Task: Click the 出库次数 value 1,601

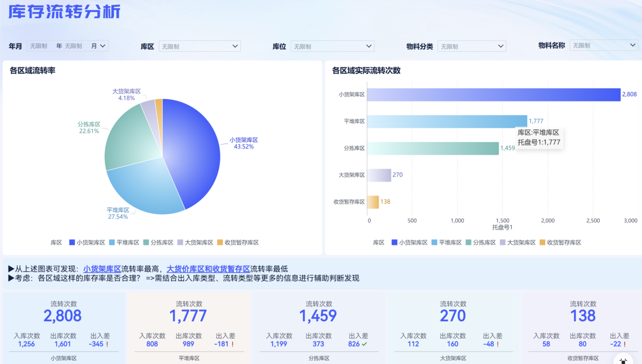Action: click(x=63, y=344)
